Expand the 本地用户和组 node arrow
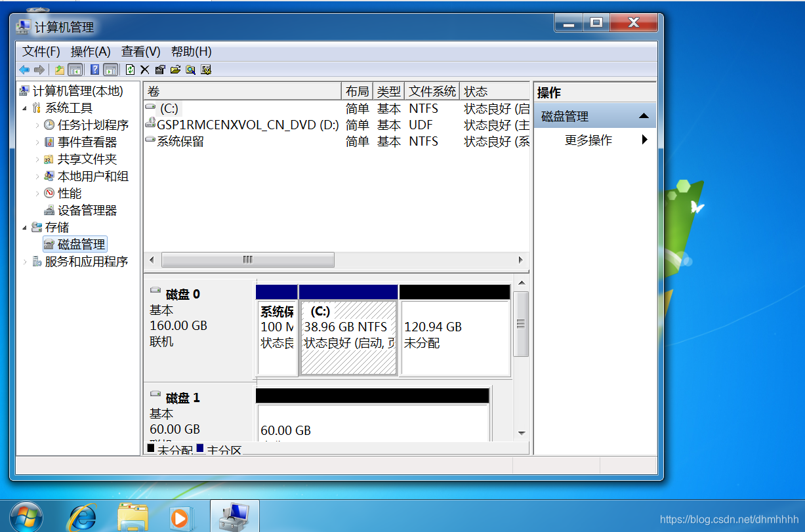This screenshot has height=532, width=805. click(x=37, y=176)
